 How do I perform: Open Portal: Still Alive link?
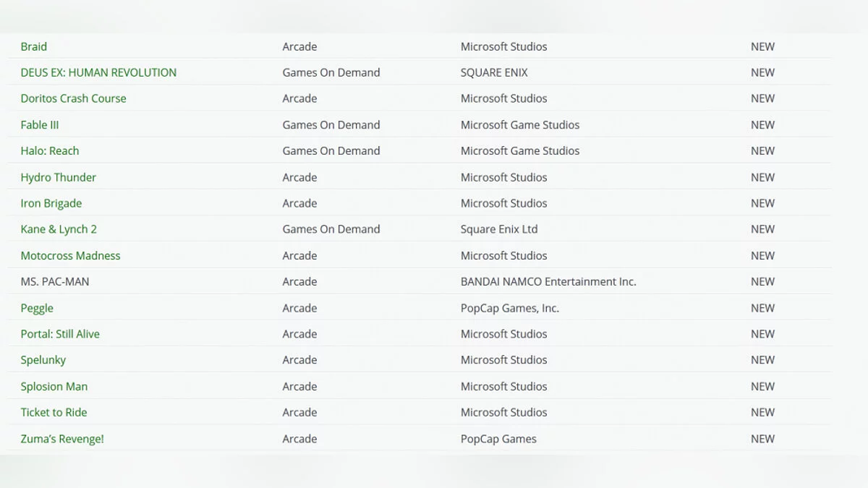point(60,334)
